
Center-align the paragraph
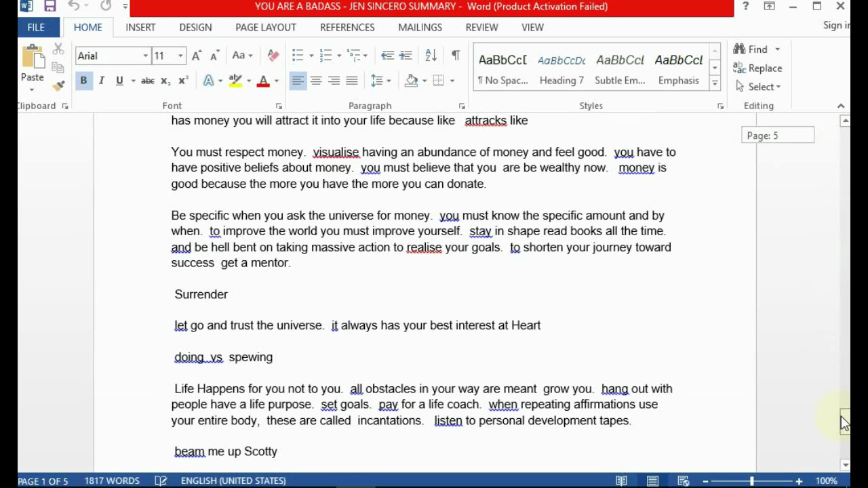click(316, 81)
